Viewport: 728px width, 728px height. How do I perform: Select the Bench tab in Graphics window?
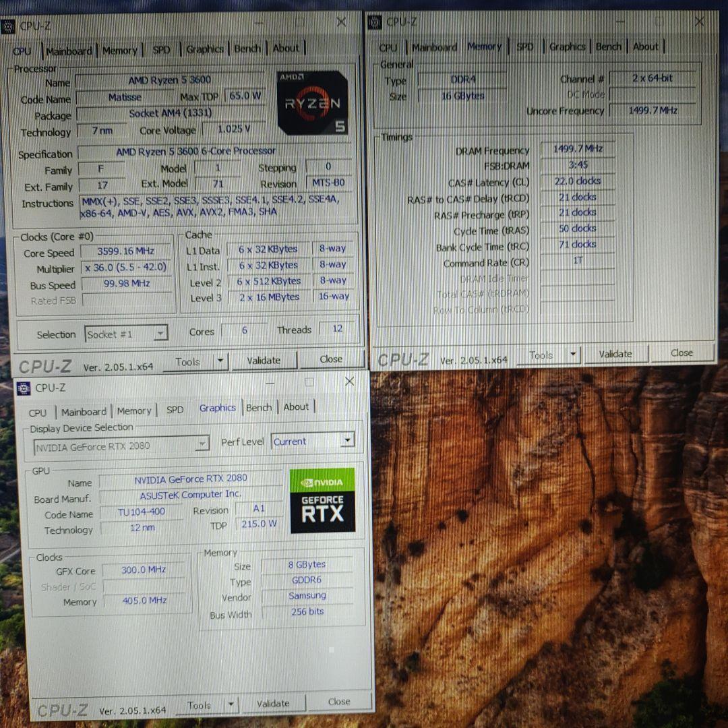(259, 408)
